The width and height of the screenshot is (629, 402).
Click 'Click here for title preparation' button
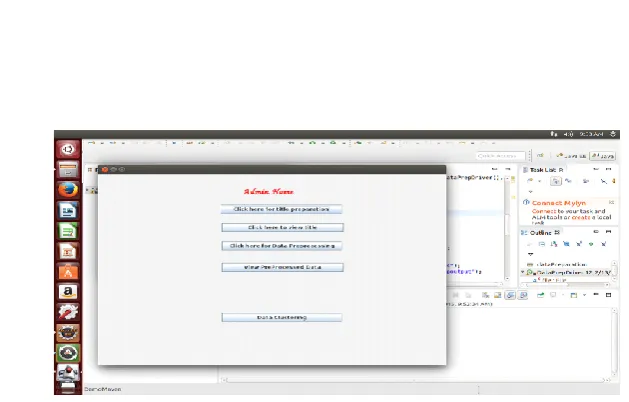tap(281, 209)
